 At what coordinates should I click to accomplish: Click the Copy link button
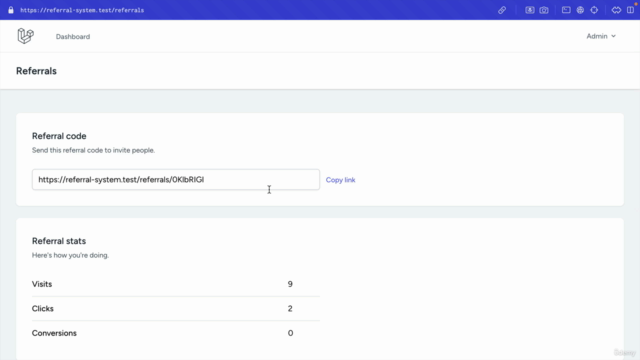coord(340,180)
